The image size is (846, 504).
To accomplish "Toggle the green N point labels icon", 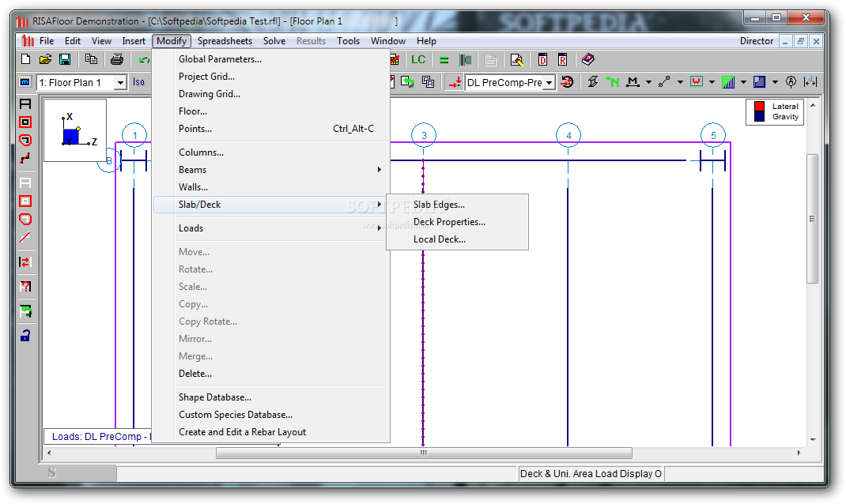I will pos(613,82).
